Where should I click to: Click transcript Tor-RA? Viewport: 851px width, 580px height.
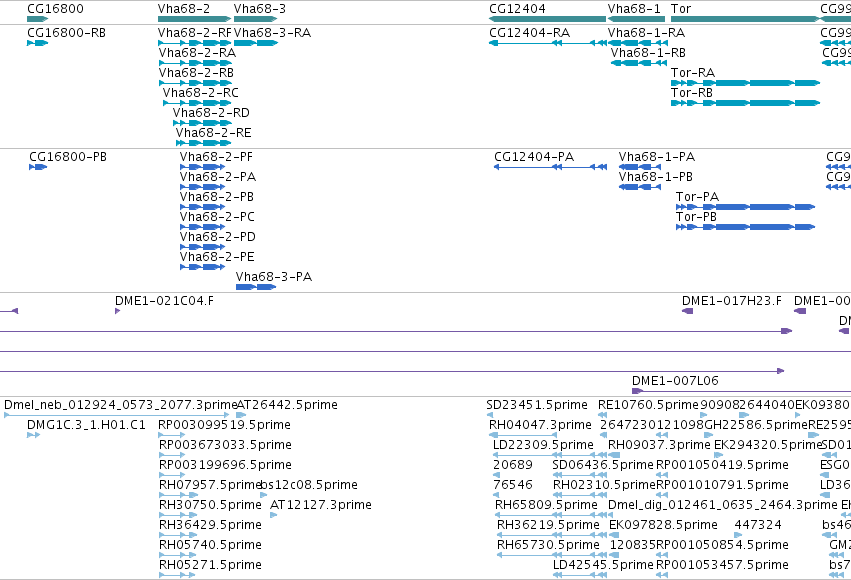(x=745, y=83)
